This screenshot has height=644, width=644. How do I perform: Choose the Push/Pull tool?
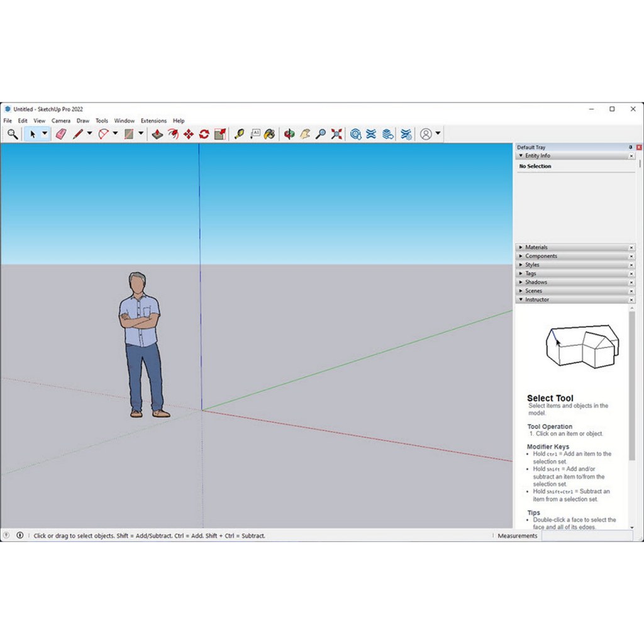(x=157, y=133)
